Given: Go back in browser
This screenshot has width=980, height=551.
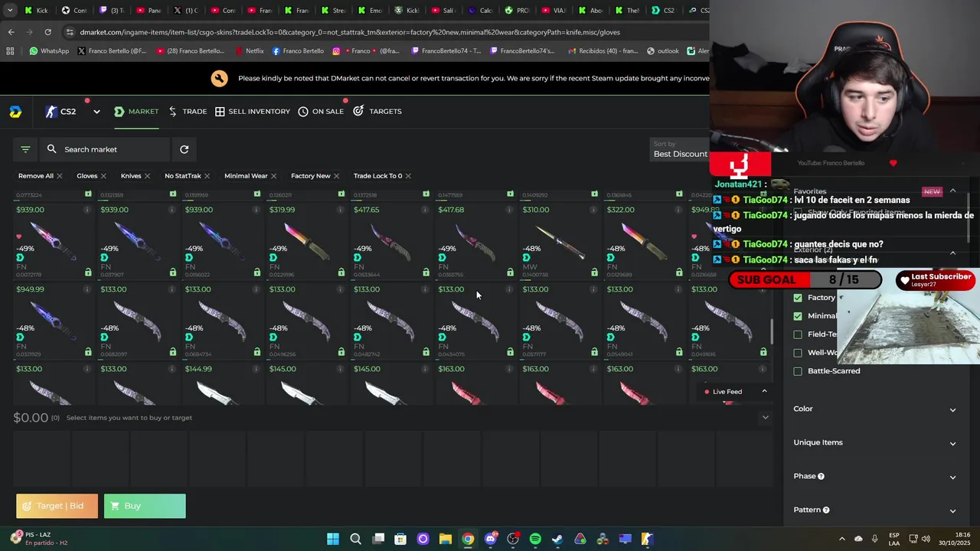Looking at the screenshot, I should (x=11, y=32).
